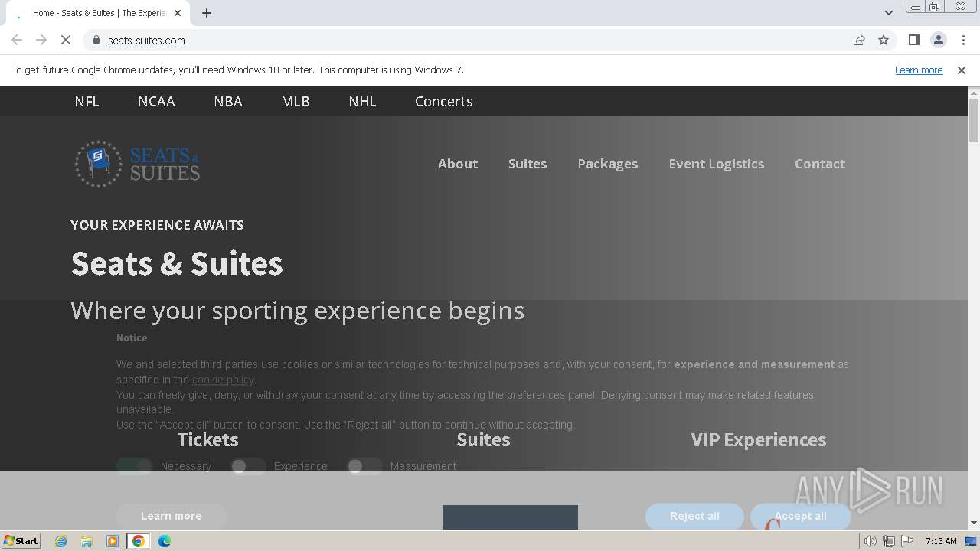Click the browser back arrow
The width and height of the screenshot is (980, 551).
[x=17, y=40]
